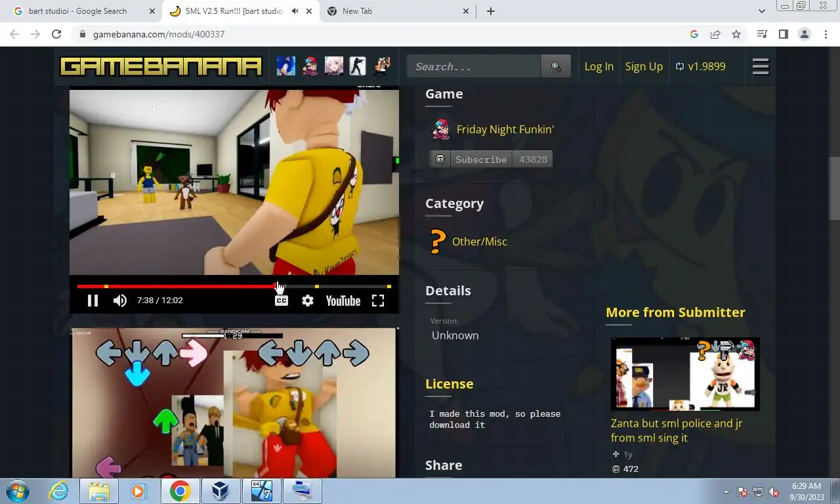This screenshot has height=504, width=840.
Task: Open the pink-haired anime game icon
Action: (x=333, y=66)
